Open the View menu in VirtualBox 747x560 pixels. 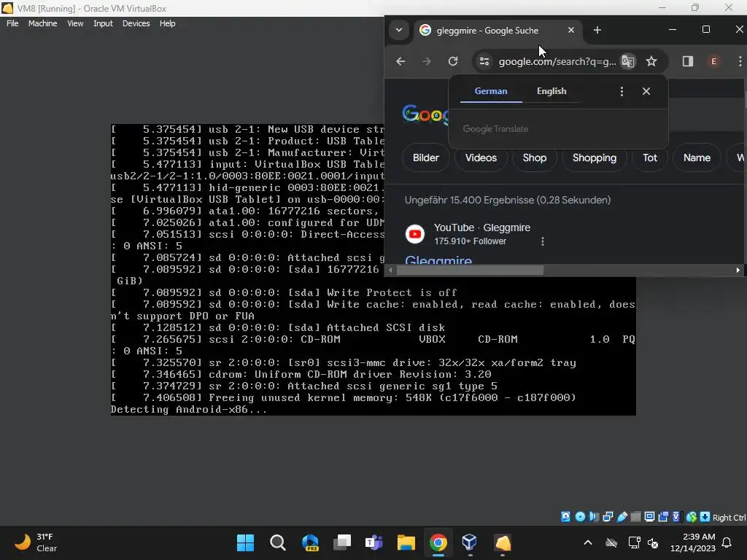(x=75, y=23)
